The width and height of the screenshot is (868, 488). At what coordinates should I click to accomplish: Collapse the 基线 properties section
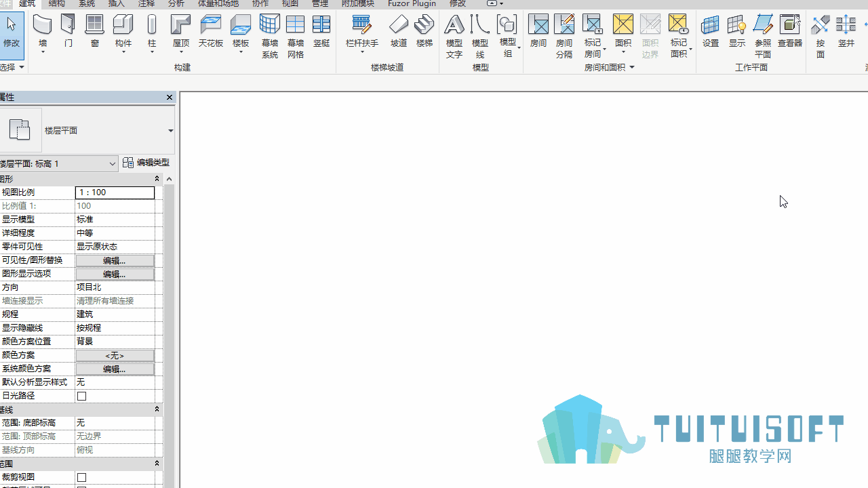(x=157, y=409)
